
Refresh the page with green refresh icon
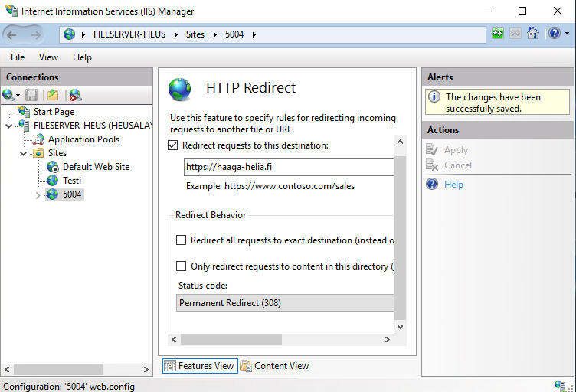tap(498, 34)
